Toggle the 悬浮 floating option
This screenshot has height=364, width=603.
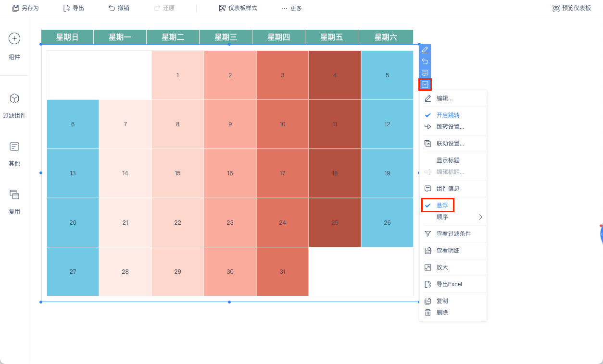442,206
